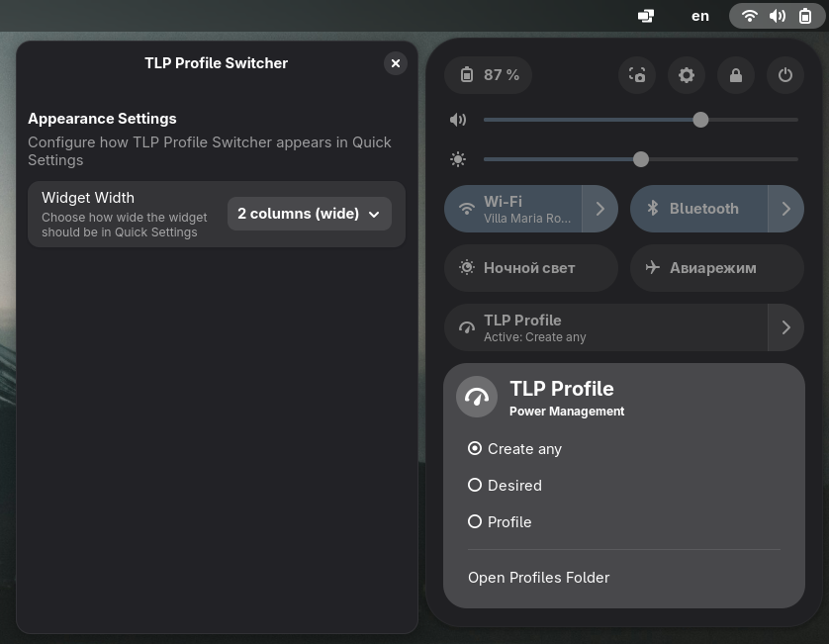
Task: Open the Widget Width dropdown
Action: [310, 214]
